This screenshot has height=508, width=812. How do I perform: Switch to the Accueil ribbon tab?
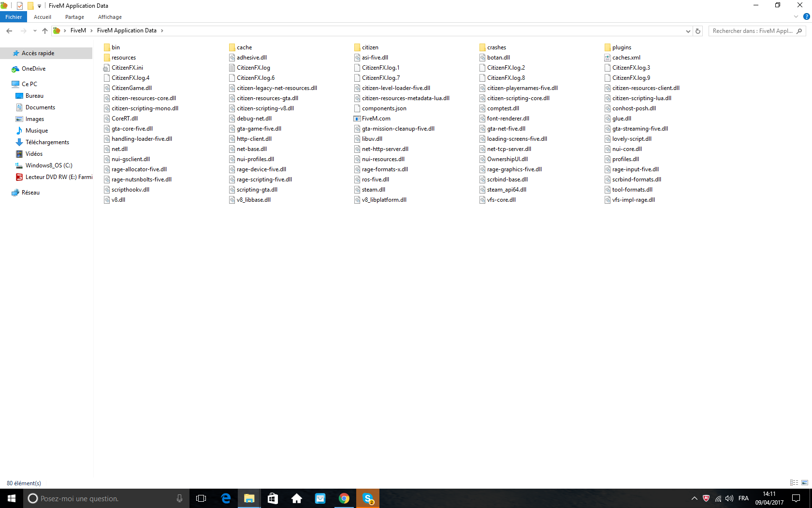[x=43, y=17]
